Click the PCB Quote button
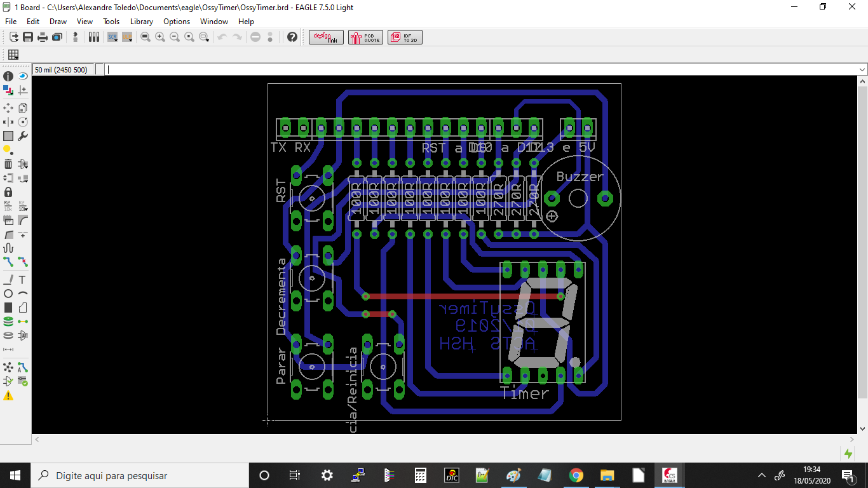This screenshot has height=488, width=868. pyautogui.click(x=366, y=37)
